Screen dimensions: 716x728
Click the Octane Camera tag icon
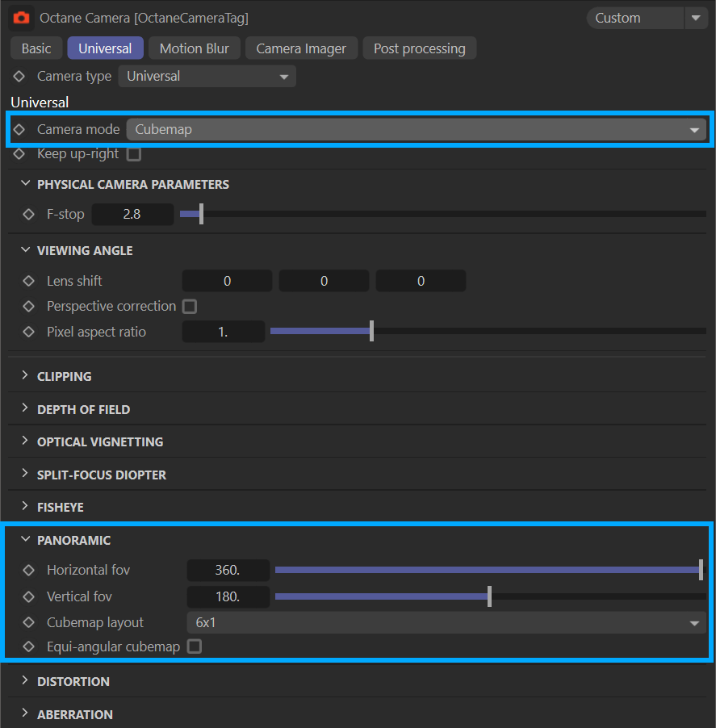click(x=21, y=18)
